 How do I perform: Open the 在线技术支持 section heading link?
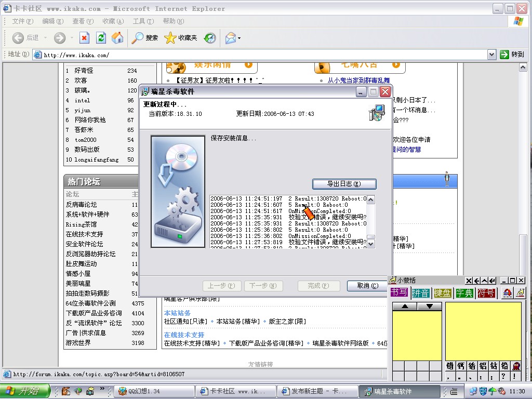184,335
